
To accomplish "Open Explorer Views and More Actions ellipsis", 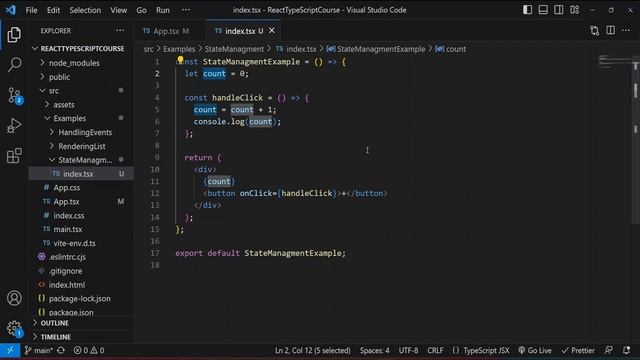I will pos(120,31).
